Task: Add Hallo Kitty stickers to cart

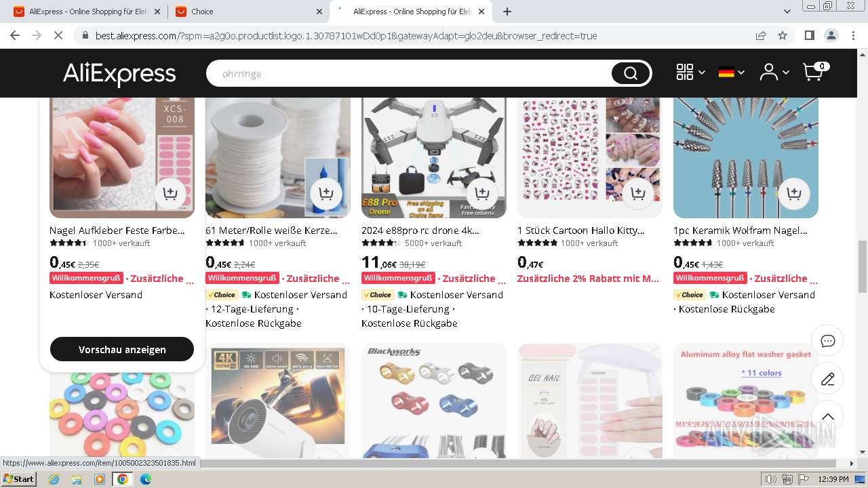Action: point(638,194)
